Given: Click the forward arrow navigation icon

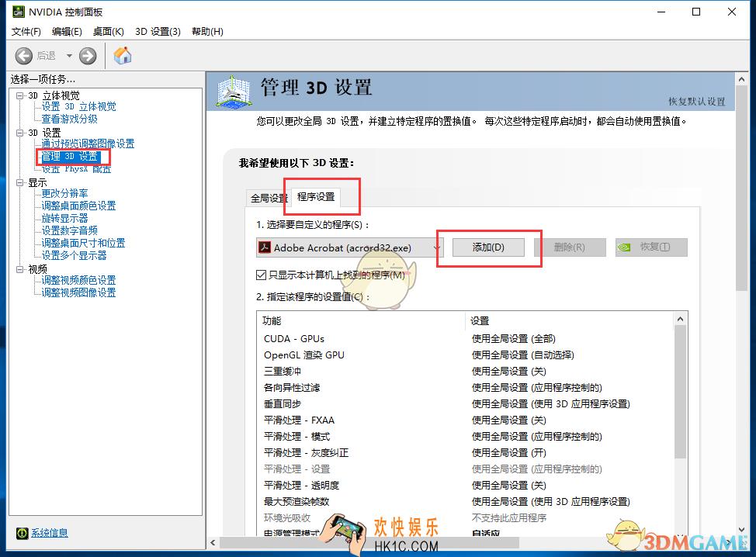Looking at the screenshot, I should coord(88,56).
